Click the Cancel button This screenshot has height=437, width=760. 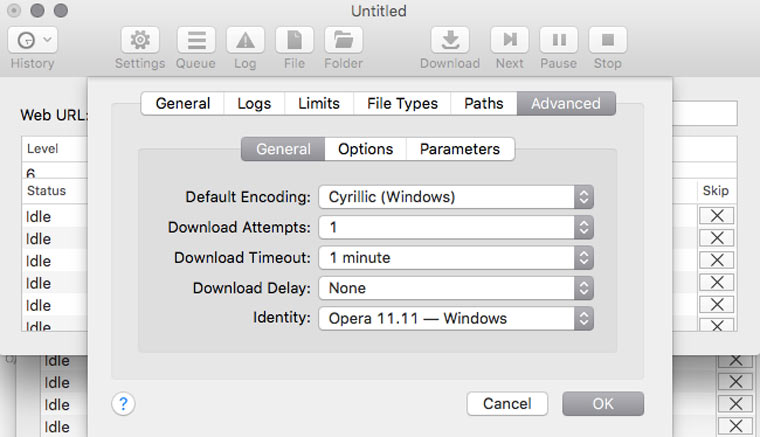click(507, 404)
